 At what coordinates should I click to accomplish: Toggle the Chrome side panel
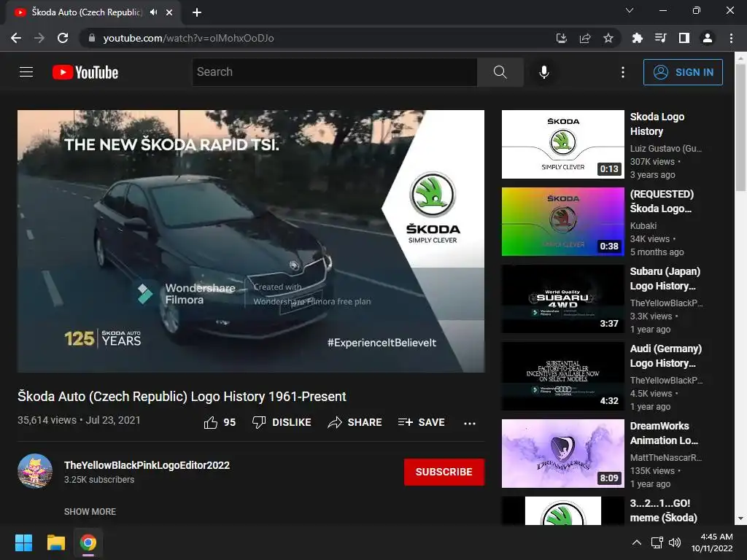[x=684, y=38]
